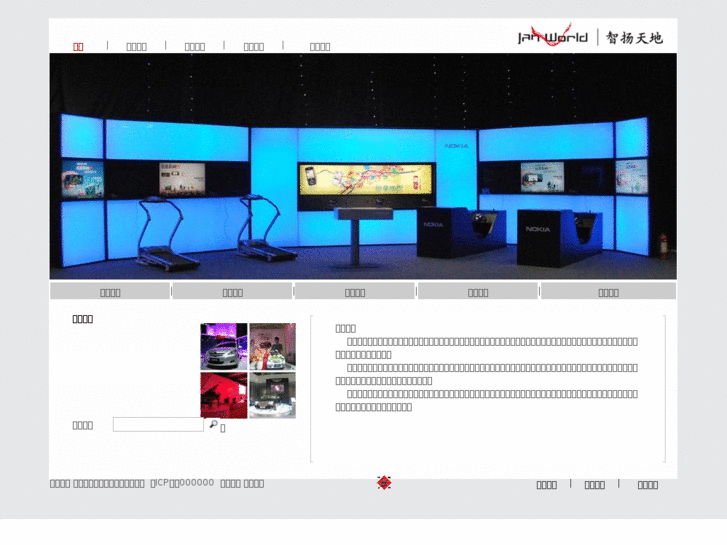This screenshot has height=545, width=727.
Task: Select the fourth gray tab below the banner
Action: coord(478,291)
